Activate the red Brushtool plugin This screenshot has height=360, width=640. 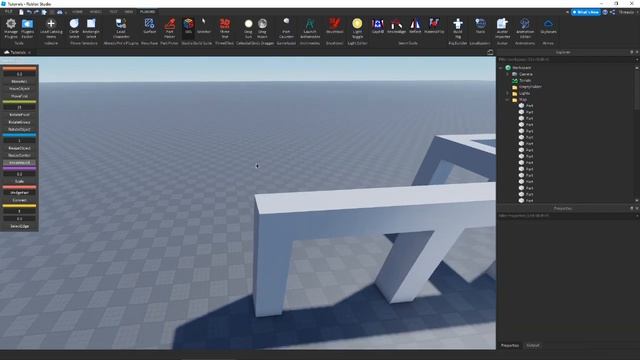pyautogui.click(x=335, y=26)
